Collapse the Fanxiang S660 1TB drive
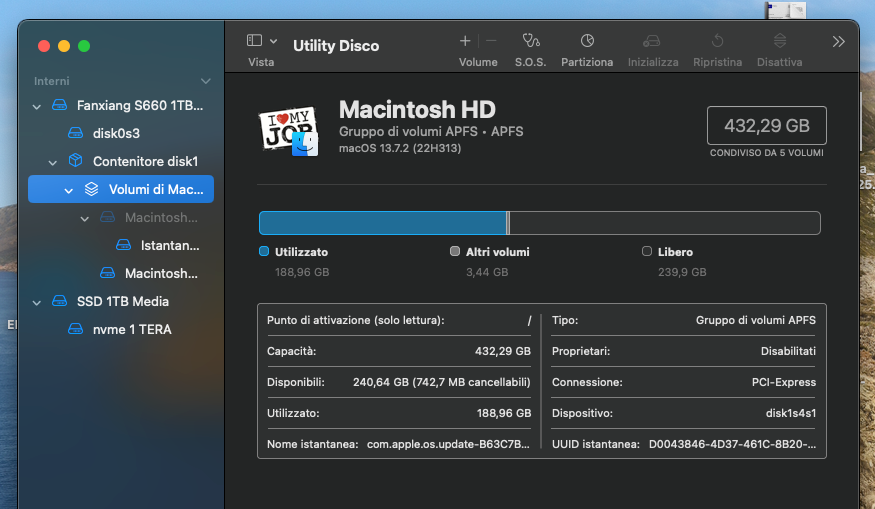This screenshot has width=875, height=509. tap(37, 106)
